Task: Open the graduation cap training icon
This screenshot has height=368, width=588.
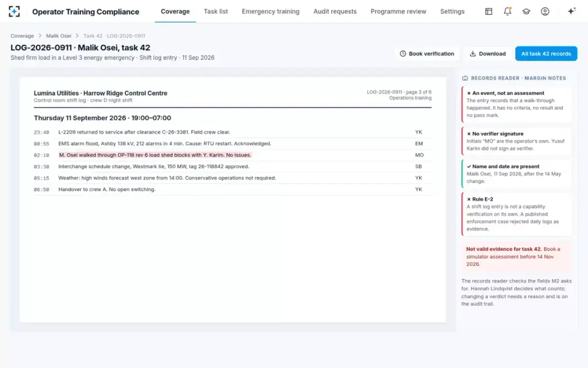Action: [526, 11]
